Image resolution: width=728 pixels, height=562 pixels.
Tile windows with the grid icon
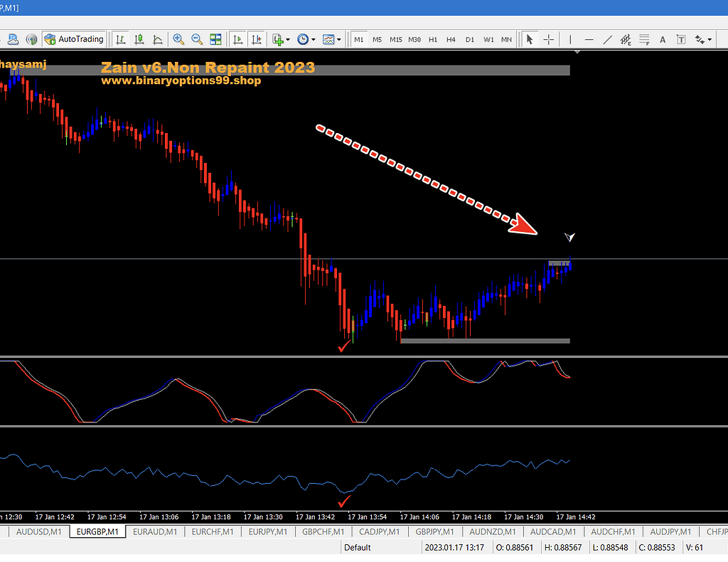(x=215, y=39)
